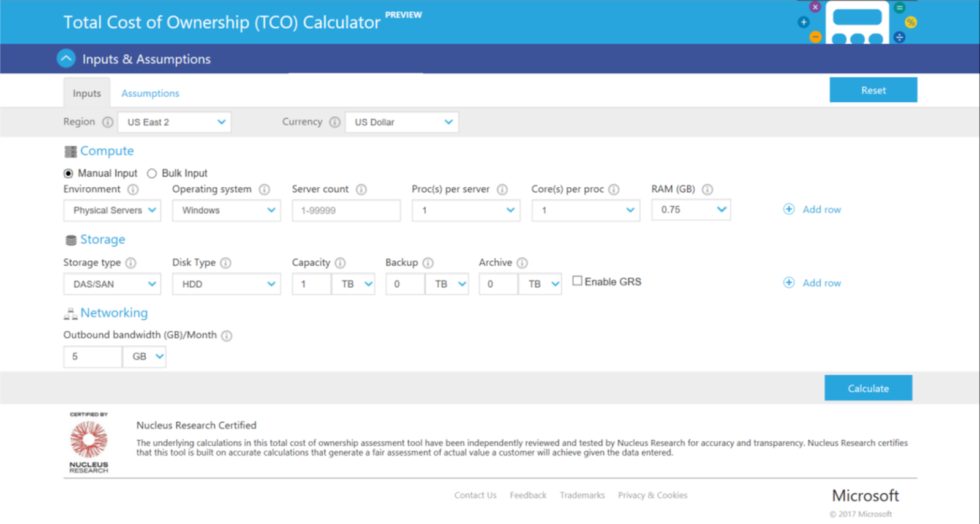
Task: Click the Compute section heading
Action: (107, 151)
